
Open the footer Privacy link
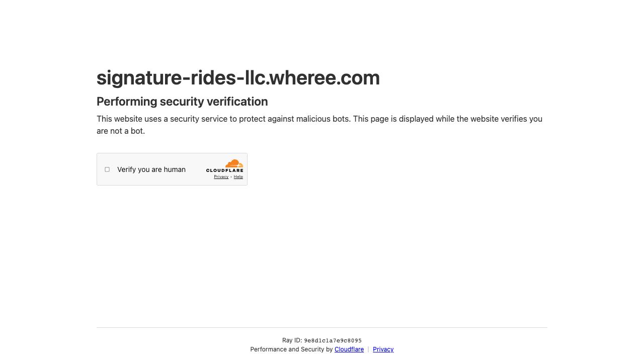click(383, 349)
